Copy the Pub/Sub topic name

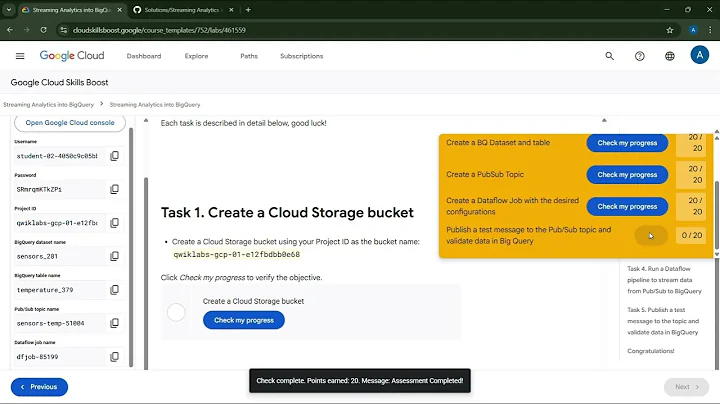coord(114,323)
